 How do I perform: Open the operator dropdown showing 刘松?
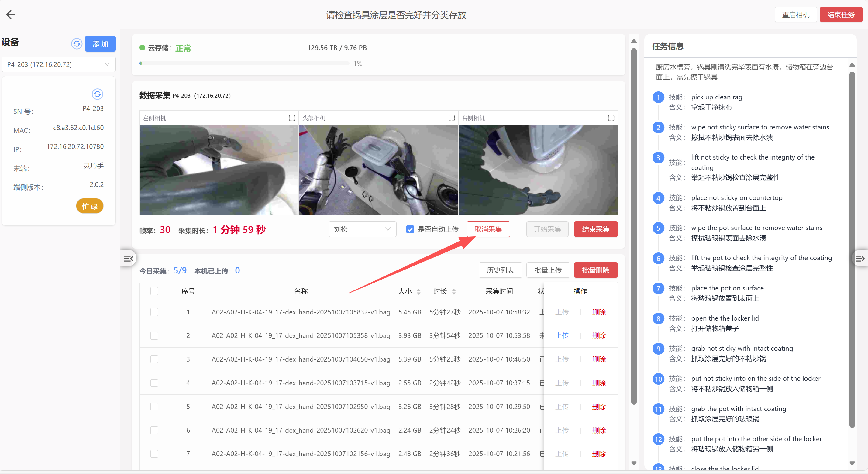[362, 229]
